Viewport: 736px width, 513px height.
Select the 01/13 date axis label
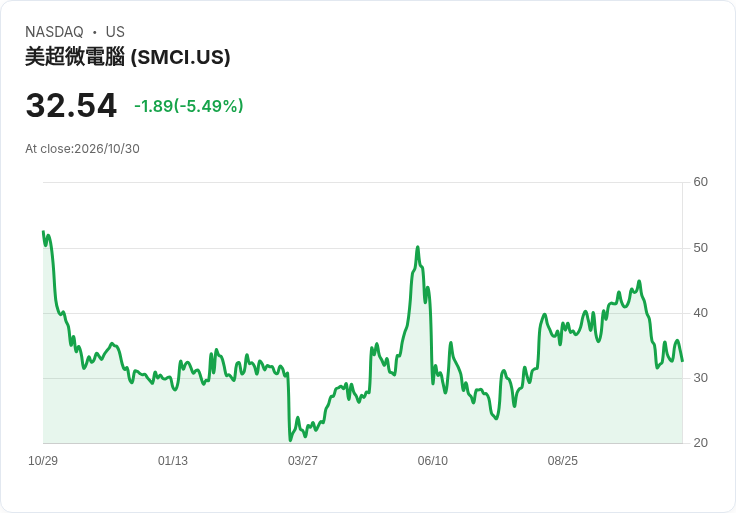(173, 461)
